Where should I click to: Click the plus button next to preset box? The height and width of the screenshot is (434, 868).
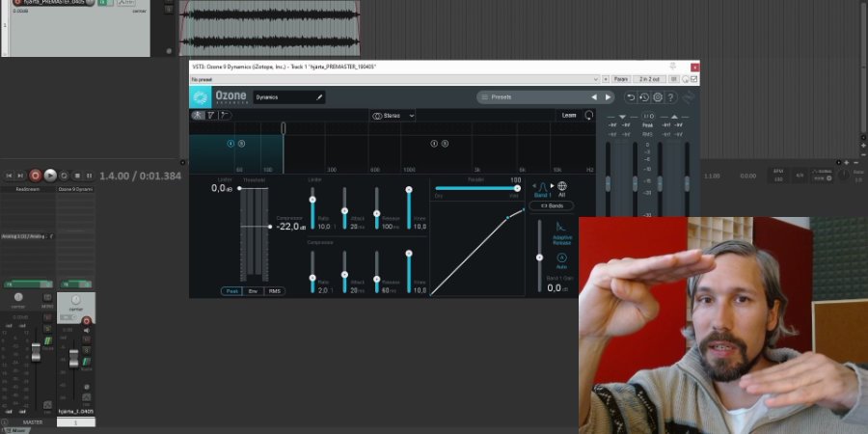point(606,79)
